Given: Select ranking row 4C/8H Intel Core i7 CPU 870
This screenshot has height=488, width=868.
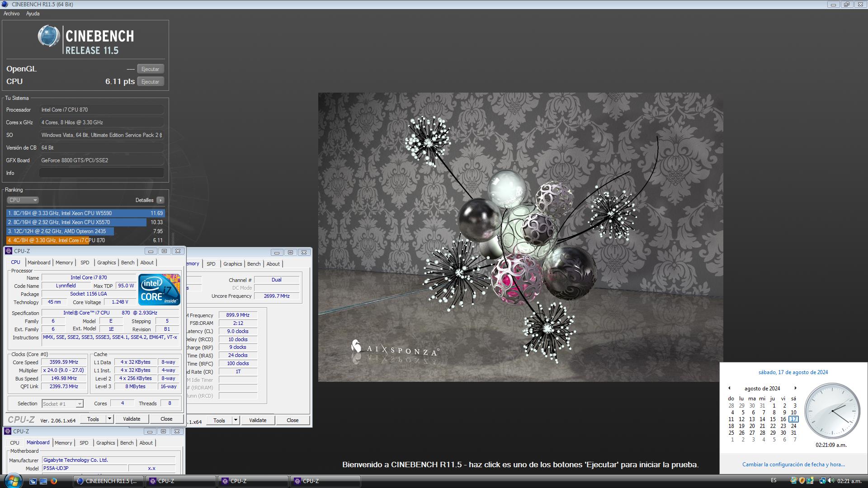Looking at the screenshot, I should [85, 240].
